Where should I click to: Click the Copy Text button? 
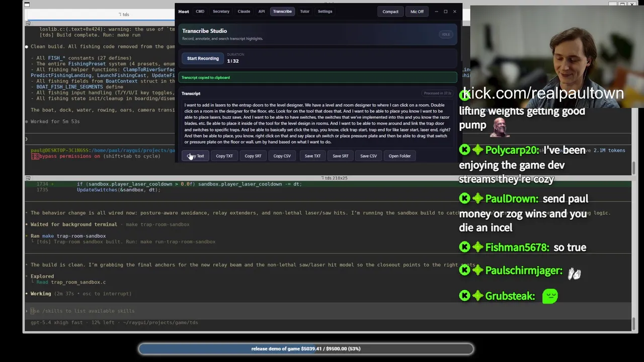click(196, 156)
